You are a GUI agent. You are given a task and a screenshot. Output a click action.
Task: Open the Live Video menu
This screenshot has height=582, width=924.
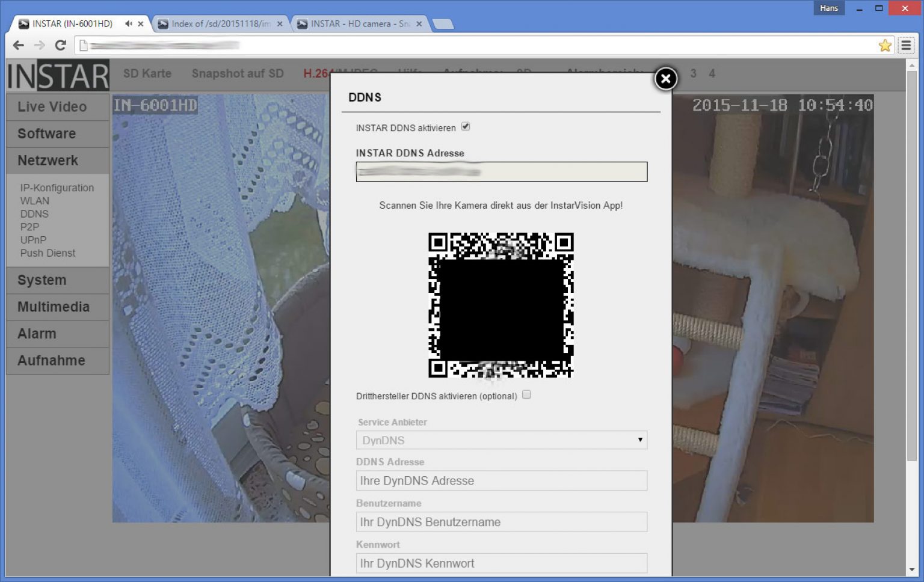coord(58,106)
